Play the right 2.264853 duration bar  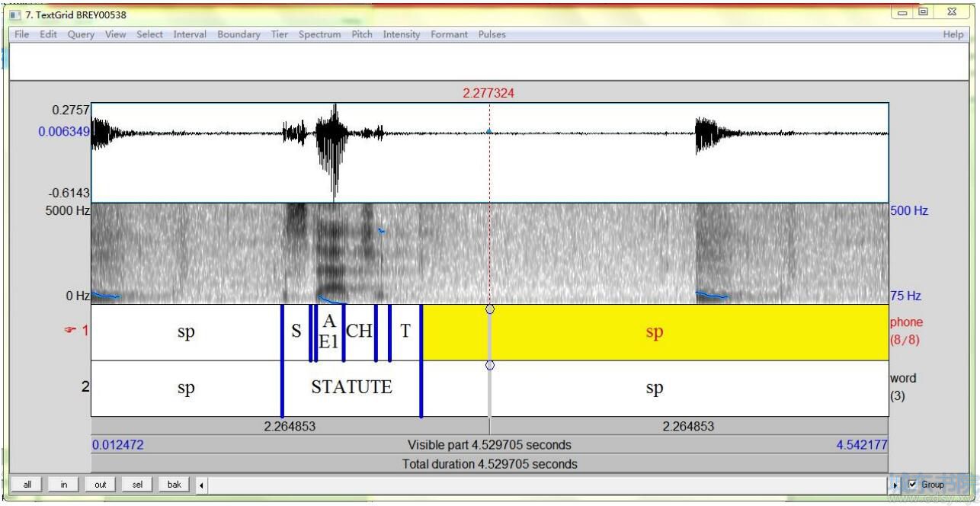click(689, 426)
